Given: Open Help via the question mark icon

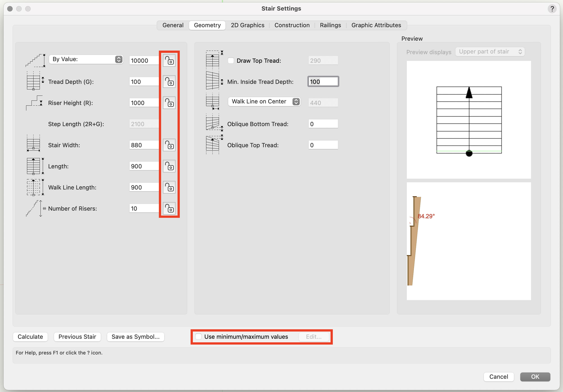Looking at the screenshot, I should 552,9.
